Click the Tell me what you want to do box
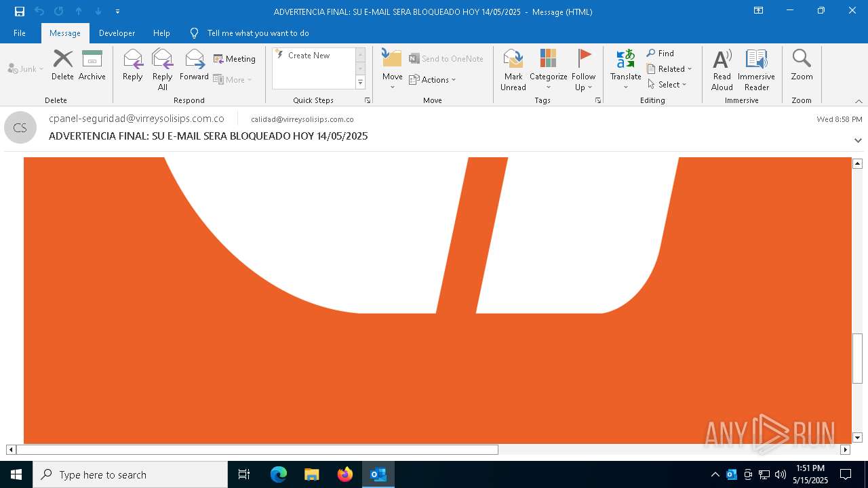The width and height of the screenshot is (868, 488). coord(258,33)
